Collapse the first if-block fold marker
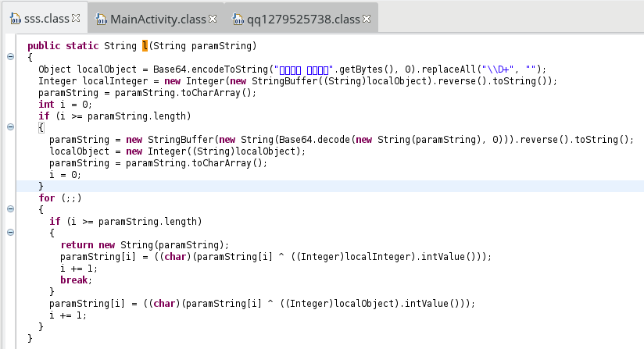The height and width of the screenshot is (349, 644). [x=10, y=126]
